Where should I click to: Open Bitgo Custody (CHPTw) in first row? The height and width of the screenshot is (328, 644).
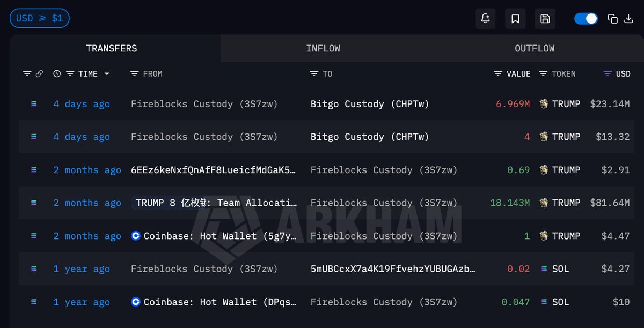coord(370,104)
